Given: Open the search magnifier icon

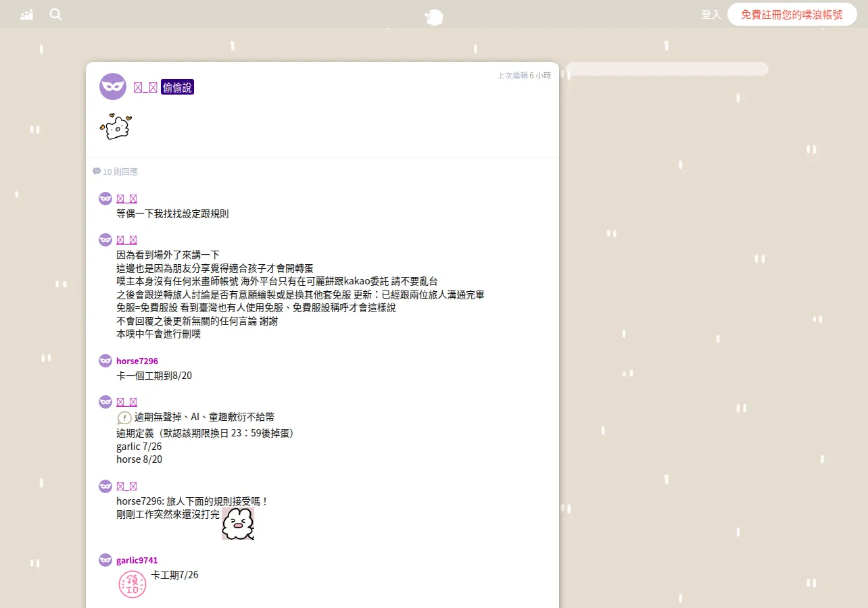Looking at the screenshot, I should (55, 14).
